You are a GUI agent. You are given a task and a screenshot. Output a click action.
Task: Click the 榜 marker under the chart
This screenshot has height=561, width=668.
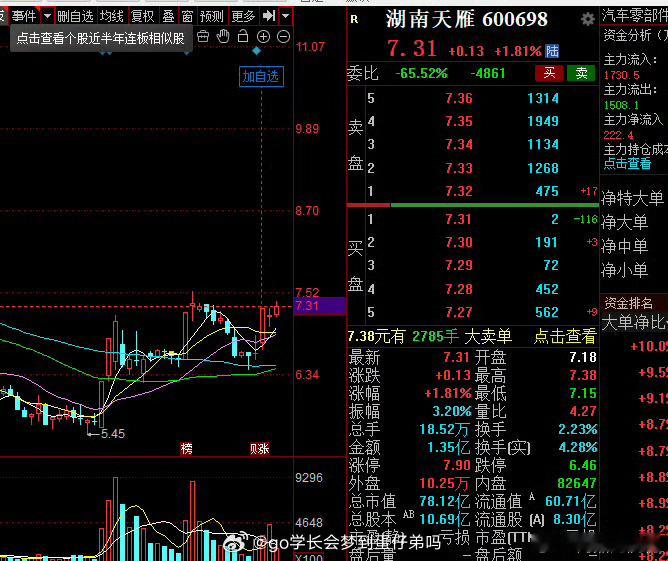tap(187, 449)
